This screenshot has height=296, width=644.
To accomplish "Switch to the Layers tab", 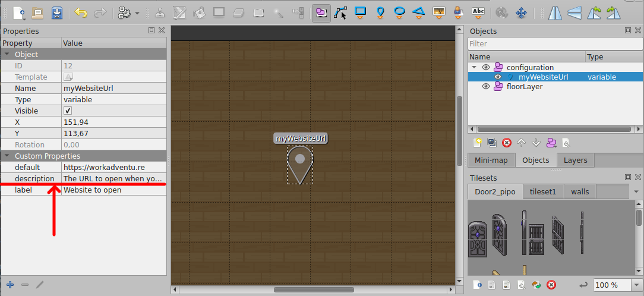I will [x=574, y=160].
